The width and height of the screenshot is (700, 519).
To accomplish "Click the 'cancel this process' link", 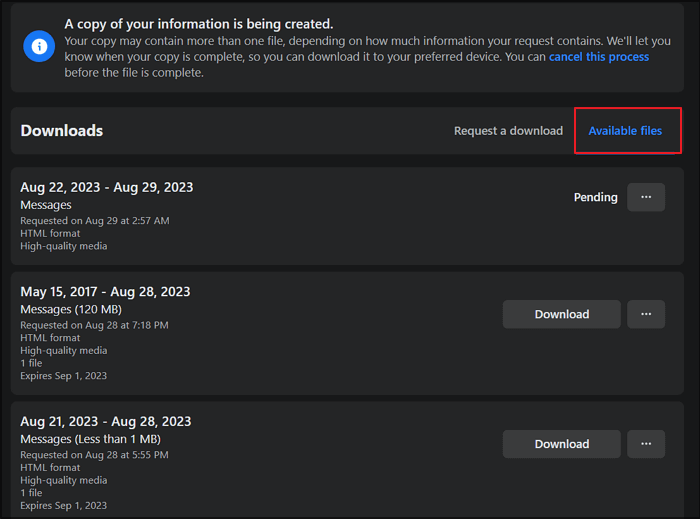I will (x=599, y=57).
